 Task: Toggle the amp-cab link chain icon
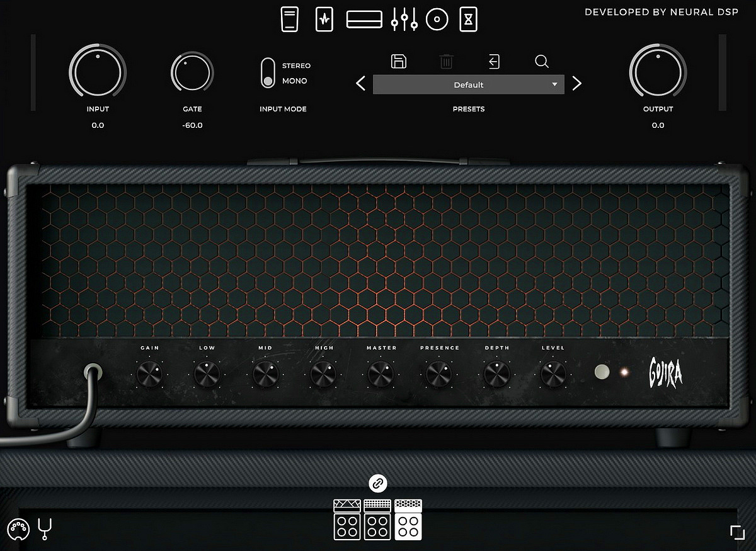click(377, 484)
